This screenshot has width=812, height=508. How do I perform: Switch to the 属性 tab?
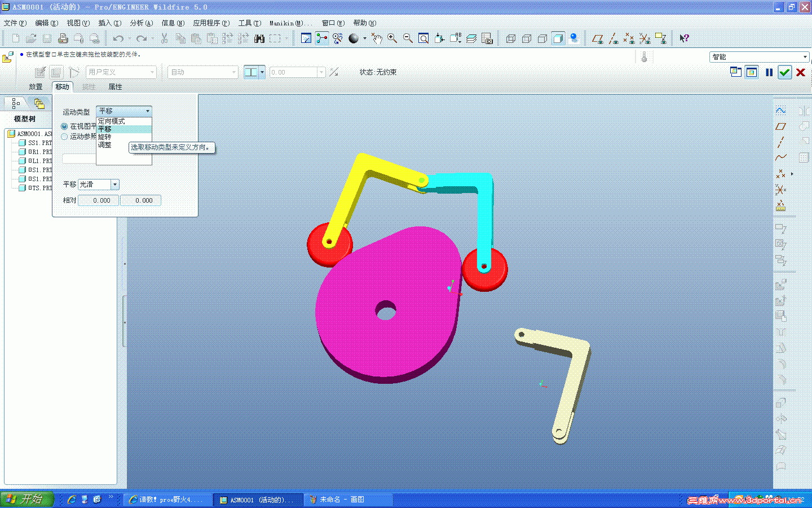(x=115, y=87)
